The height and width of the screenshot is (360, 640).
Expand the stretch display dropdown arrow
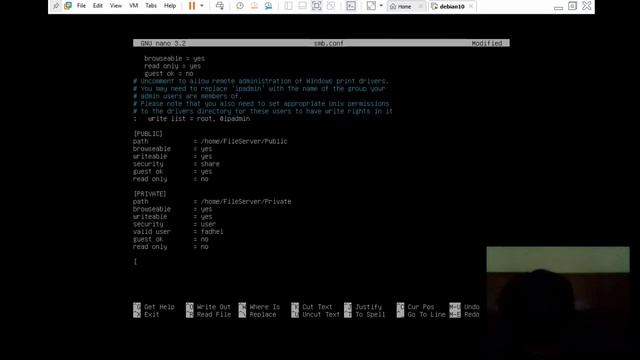click(x=381, y=6)
